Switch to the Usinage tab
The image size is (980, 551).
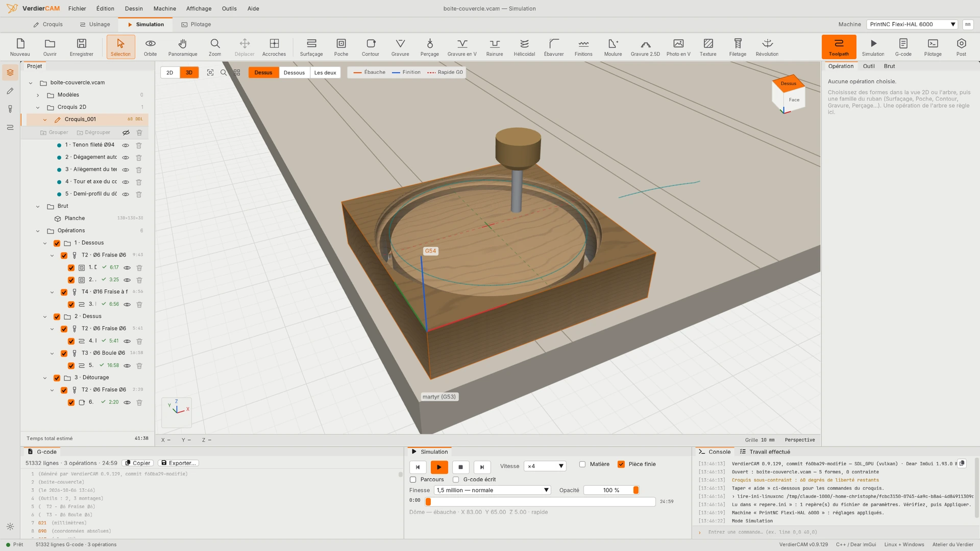95,24
